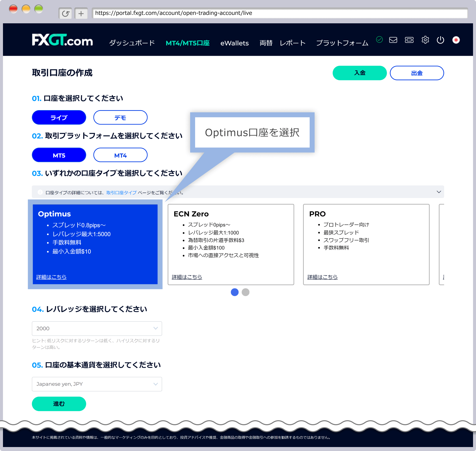Click the info icon in account type notice
The width and height of the screenshot is (476, 451).
pos(40,192)
